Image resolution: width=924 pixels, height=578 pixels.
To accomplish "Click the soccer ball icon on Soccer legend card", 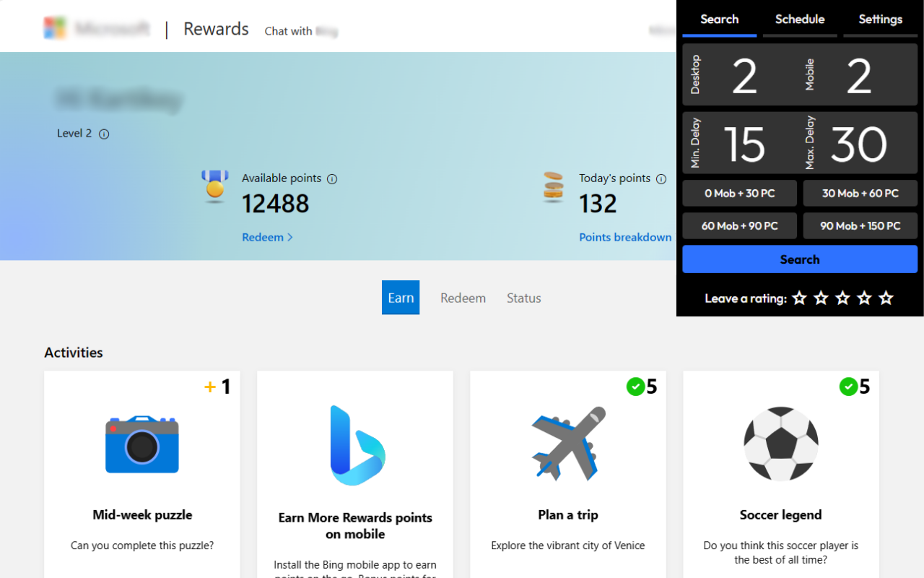I will click(780, 444).
